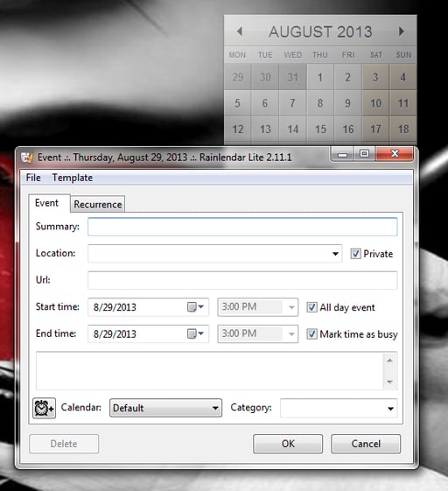
Task: Open the Template menu
Action: point(73,178)
